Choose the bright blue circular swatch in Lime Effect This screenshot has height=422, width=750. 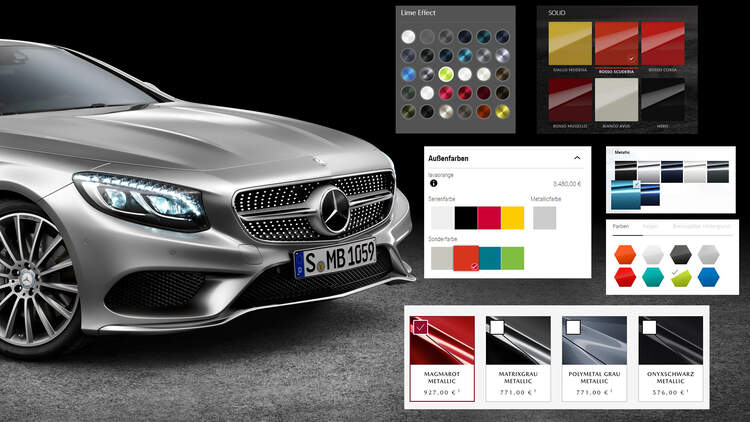pyautogui.click(x=408, y=74)
